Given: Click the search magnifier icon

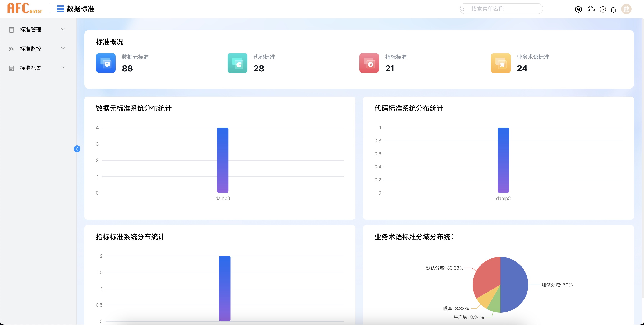Looking at the screenshot, I should [x=462, y=9].
